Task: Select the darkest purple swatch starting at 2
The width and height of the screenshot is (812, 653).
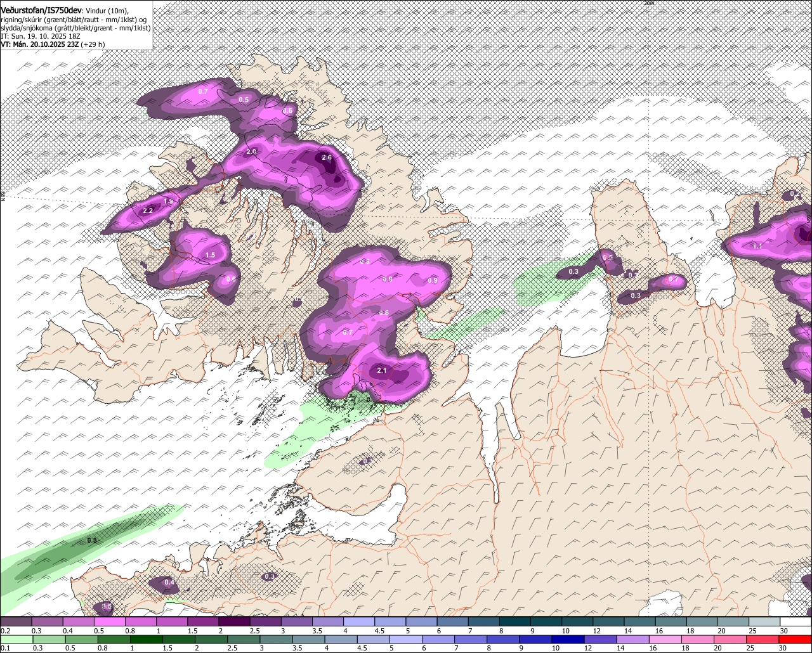Action: click(235, 622)
